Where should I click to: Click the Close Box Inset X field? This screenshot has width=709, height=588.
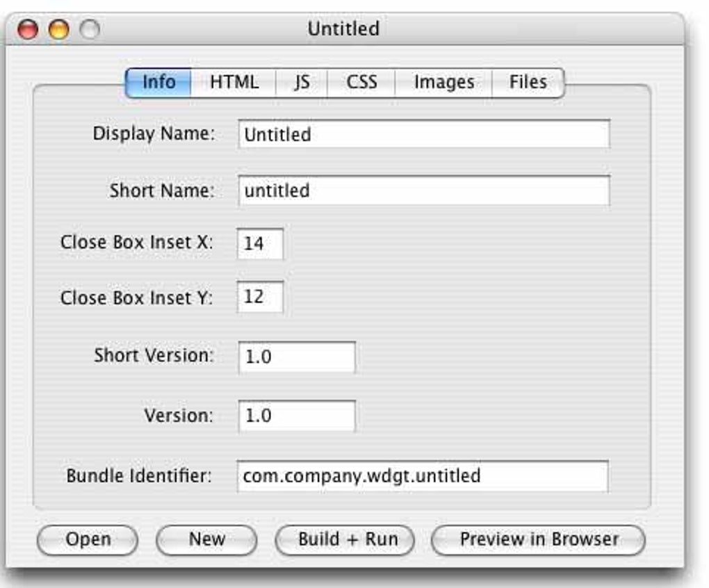tap(260, 243)
